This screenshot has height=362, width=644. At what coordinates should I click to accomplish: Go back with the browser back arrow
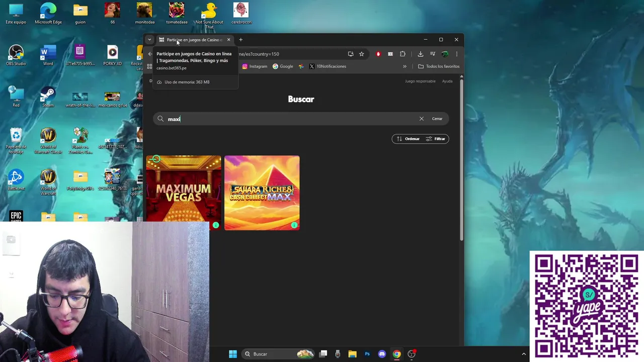point(150,54)
